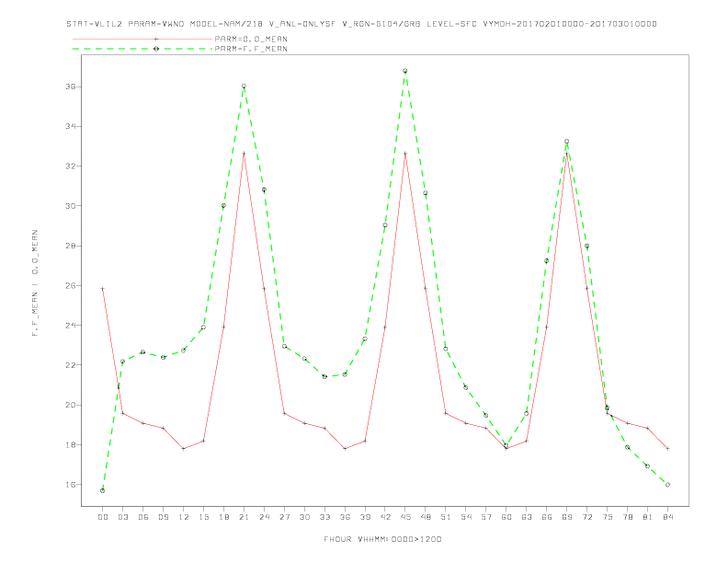Click x-axis tick label 66

[547, 517]
